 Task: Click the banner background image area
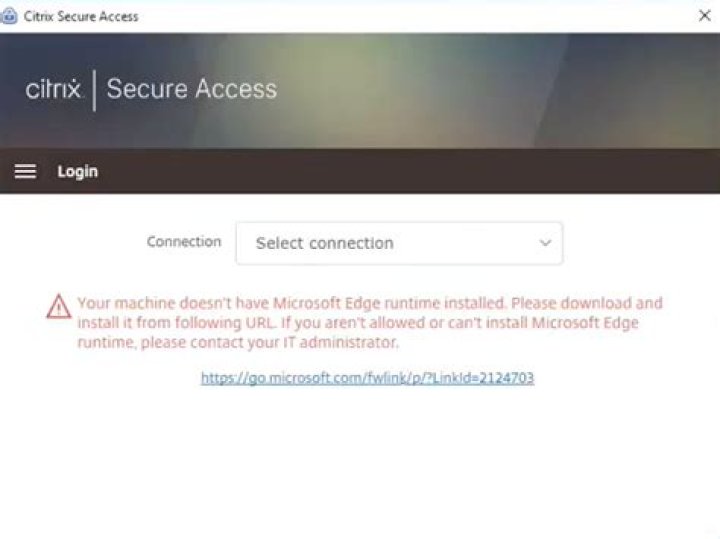500,90
